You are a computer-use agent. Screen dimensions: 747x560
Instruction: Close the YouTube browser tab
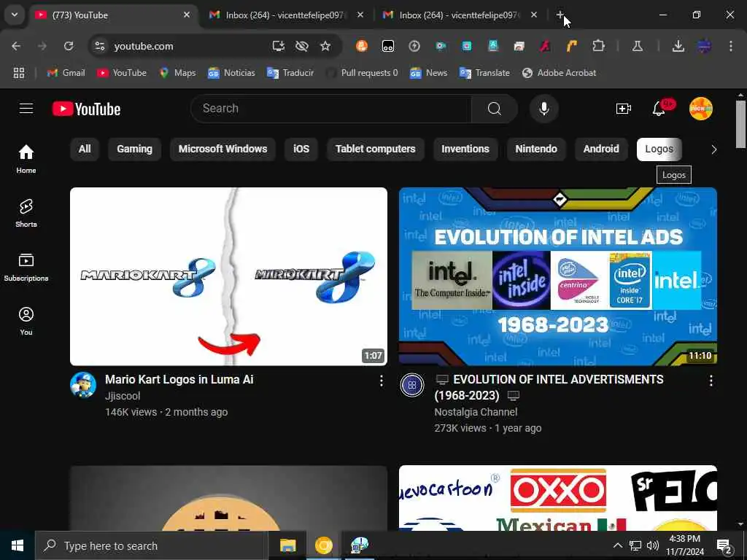187,15
